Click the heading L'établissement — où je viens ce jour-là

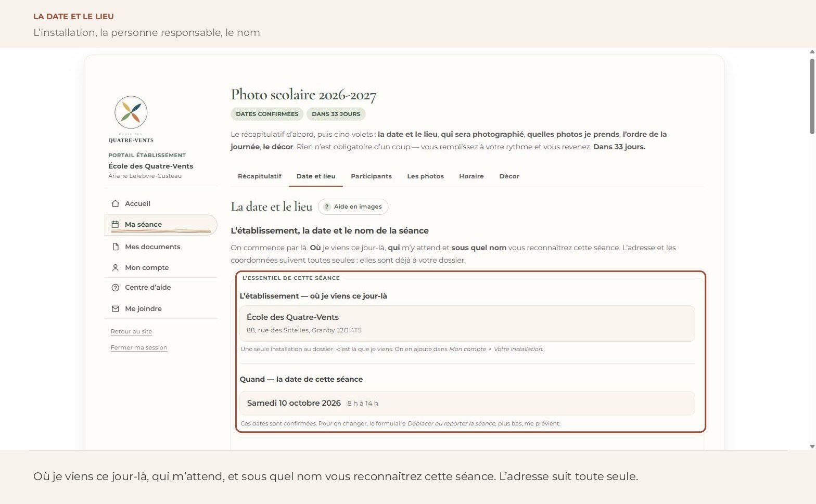[313, 296]
